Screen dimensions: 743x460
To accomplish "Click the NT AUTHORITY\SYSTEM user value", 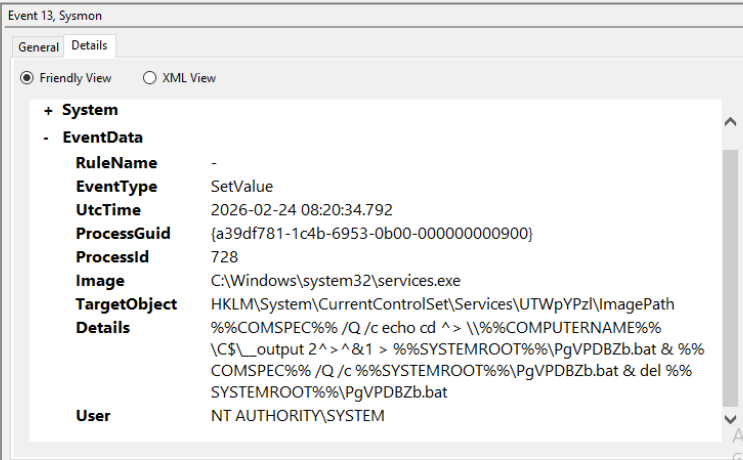I will pos(297,416).
